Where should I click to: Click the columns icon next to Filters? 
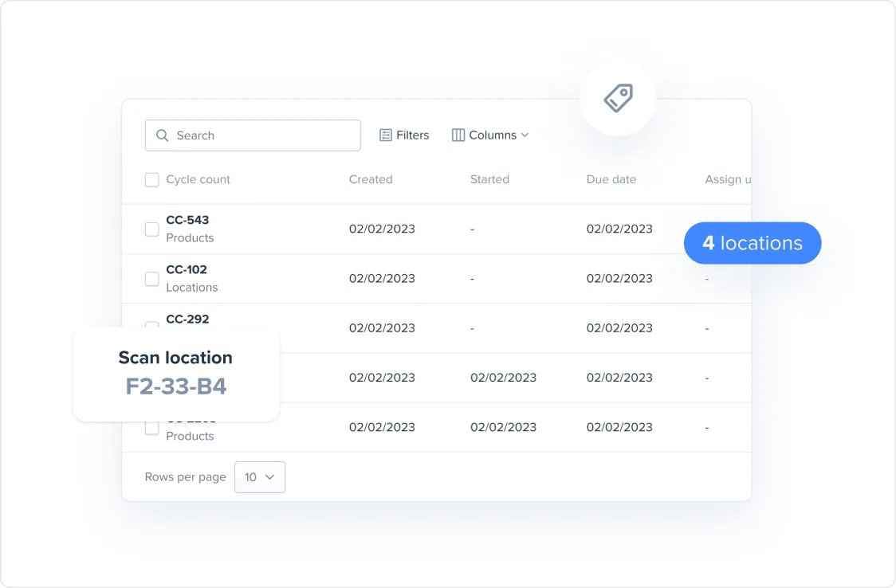(x=458, y=135)
